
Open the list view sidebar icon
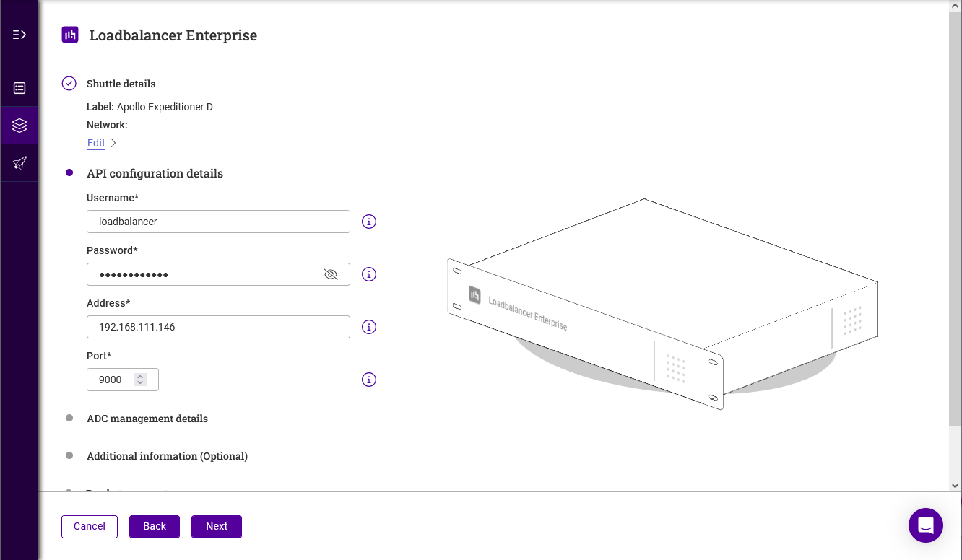point(19,88)
